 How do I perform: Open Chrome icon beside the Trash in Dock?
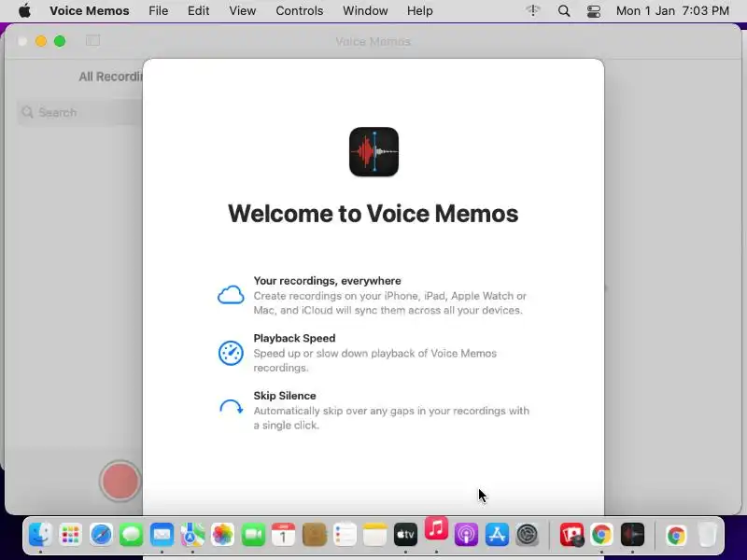click(676, 535)
